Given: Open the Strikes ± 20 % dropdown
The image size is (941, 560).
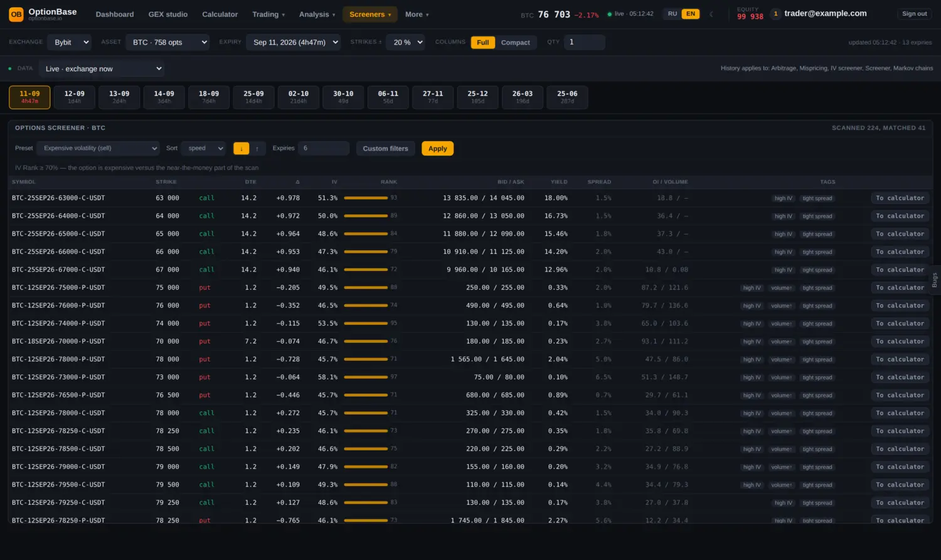Looking at the screenshot, I should click(405, 42).
